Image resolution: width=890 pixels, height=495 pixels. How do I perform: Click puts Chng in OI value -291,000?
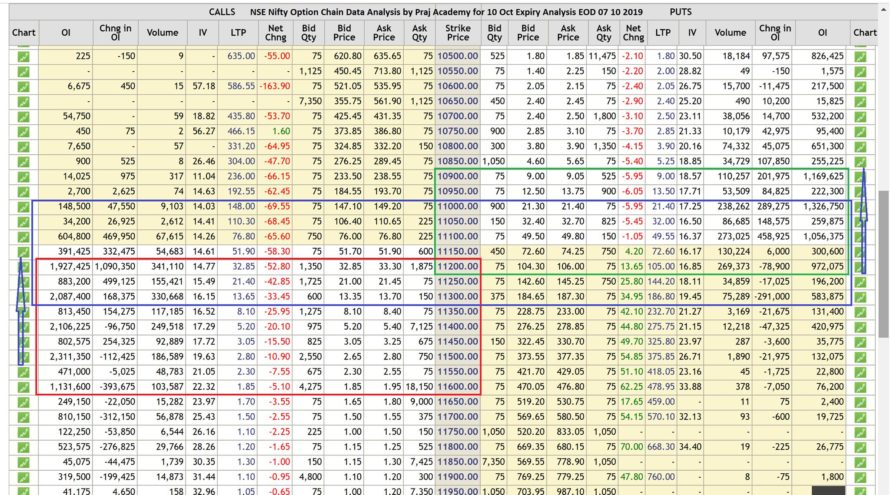click(x=773, y=297)
